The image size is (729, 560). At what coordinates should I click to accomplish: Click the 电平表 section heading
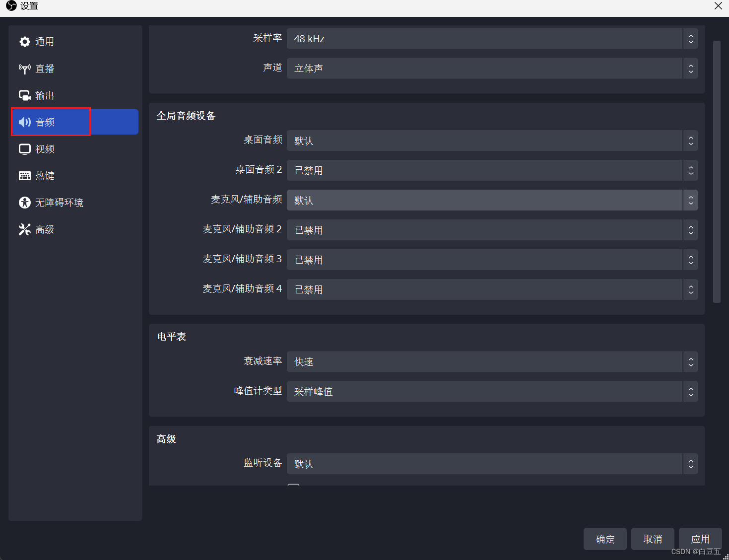172,337
